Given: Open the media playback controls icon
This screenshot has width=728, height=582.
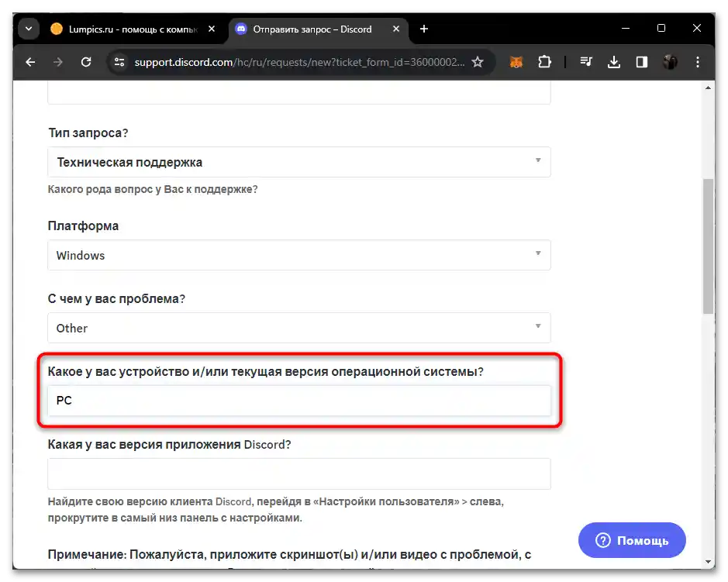Looking at the screenshot, I should click(586, 62).
